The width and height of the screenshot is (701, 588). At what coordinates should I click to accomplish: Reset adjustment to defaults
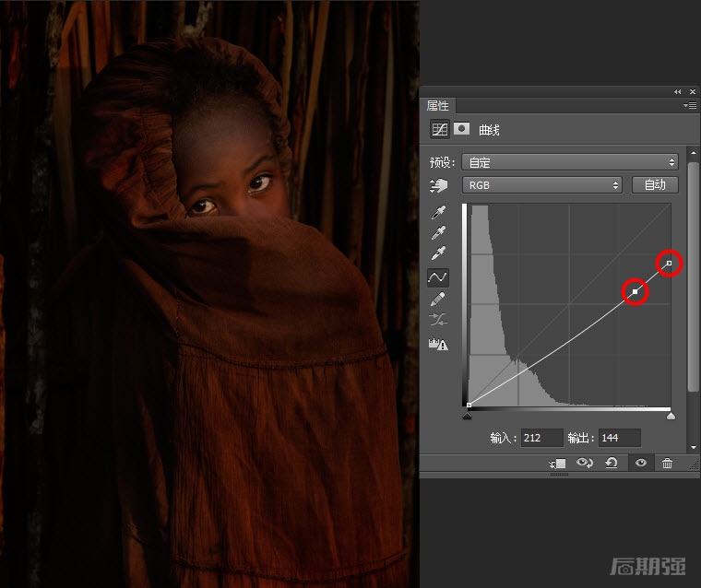612,463
